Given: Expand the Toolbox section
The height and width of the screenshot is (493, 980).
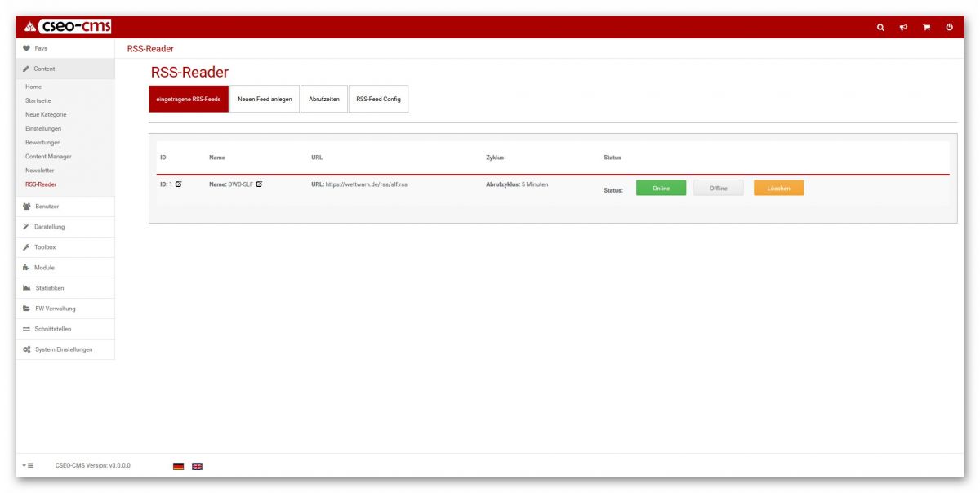Looking at the screenshot, I should (x=65, y=247).
